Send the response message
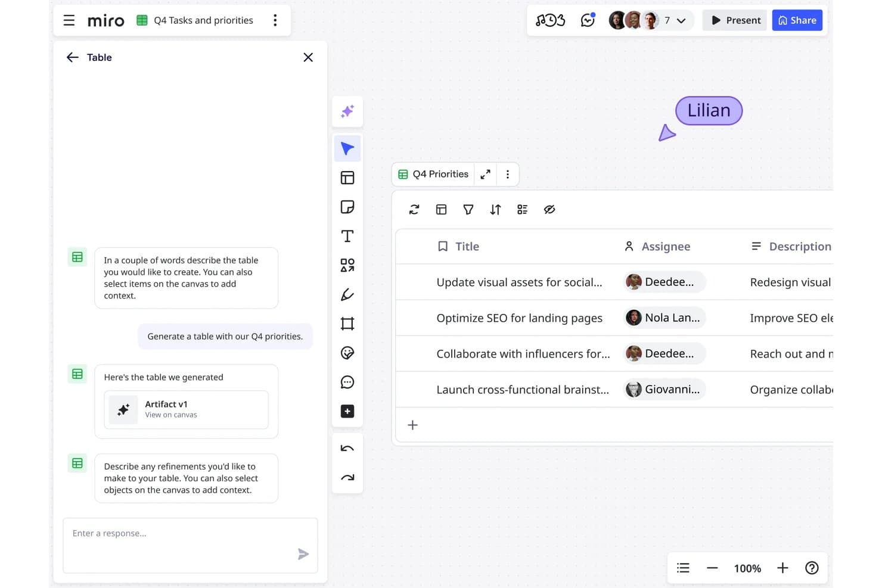Screen dimensions: 882x588 point(303,554)
